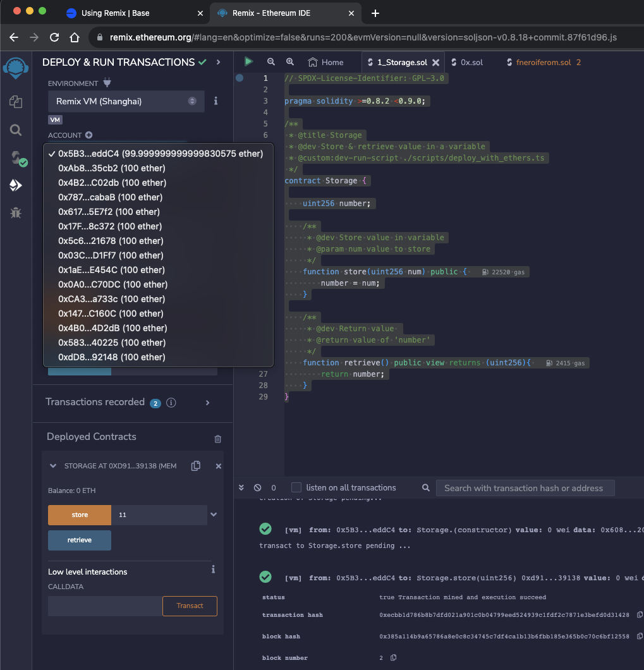The height and width of the screenshot is (670, 644).
Task: Open the Solidity compiler sidebar icon
Action: coord(18,158)
